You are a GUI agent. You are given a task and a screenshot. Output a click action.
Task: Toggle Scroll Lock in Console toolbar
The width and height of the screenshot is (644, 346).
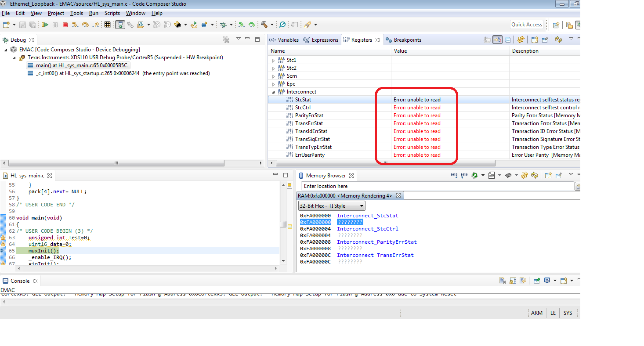tap(513, 281)
